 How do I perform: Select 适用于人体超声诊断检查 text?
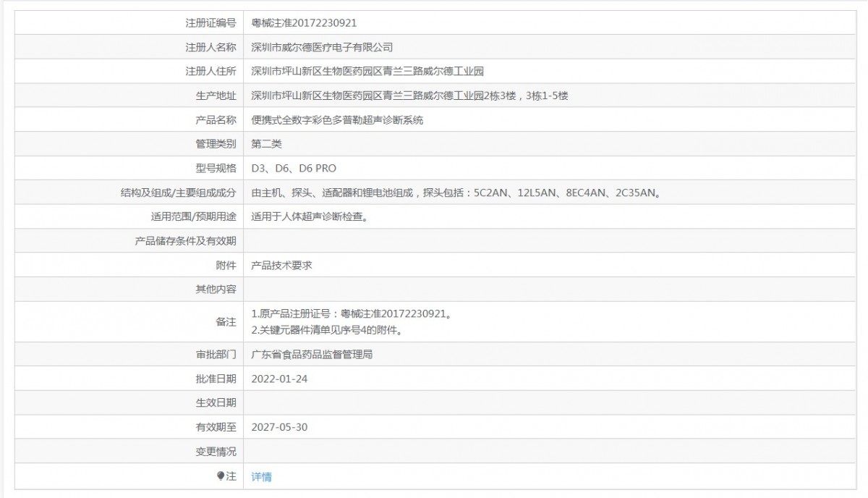309,216
